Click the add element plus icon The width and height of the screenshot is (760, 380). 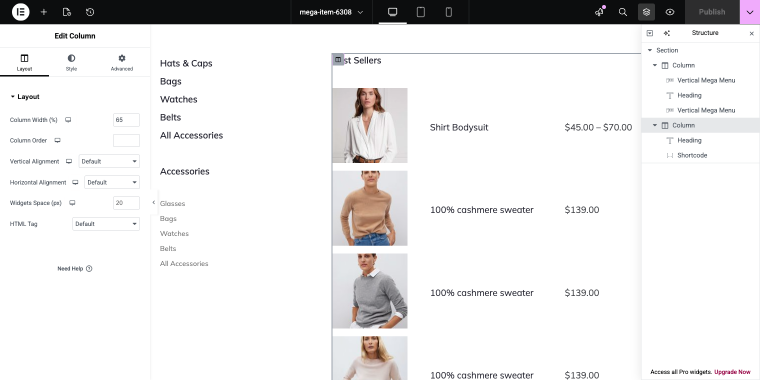click(44, 12)
